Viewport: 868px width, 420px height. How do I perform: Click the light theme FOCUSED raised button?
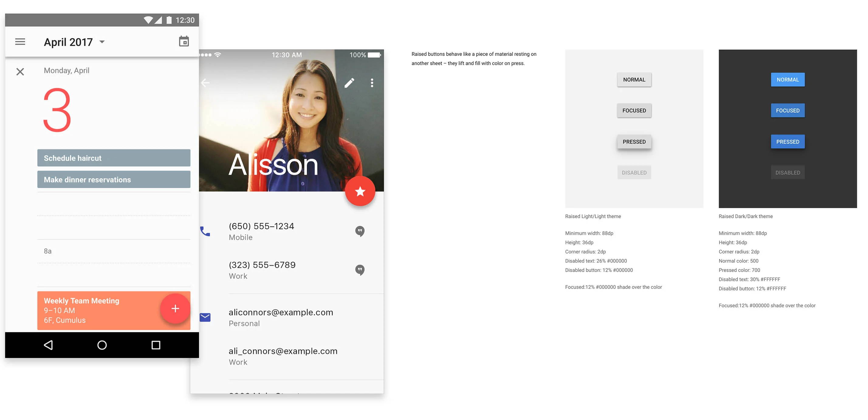tap(634, 111)
